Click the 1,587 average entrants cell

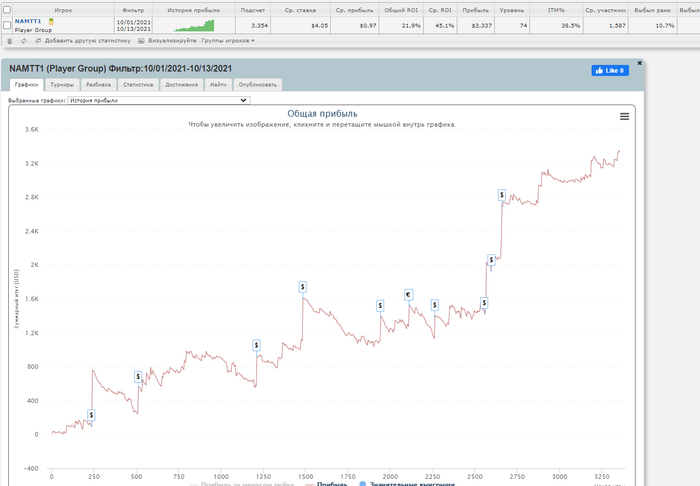click(x=605, y=25)
